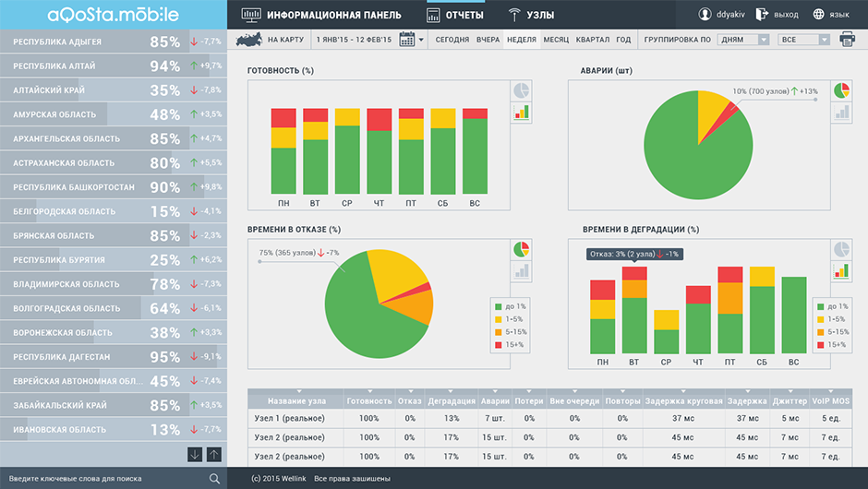Open the Узлы tab
The image size is (868, 489).
(531, 15)
